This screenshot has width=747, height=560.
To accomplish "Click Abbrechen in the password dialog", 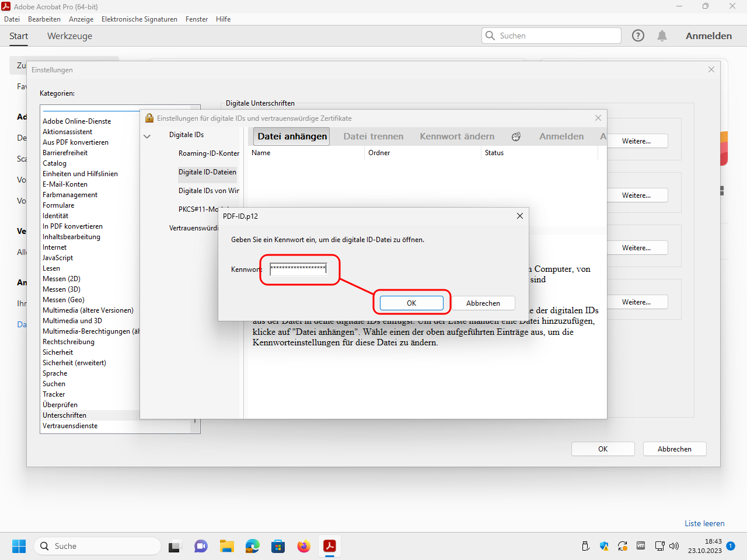I will pos(483,303).
